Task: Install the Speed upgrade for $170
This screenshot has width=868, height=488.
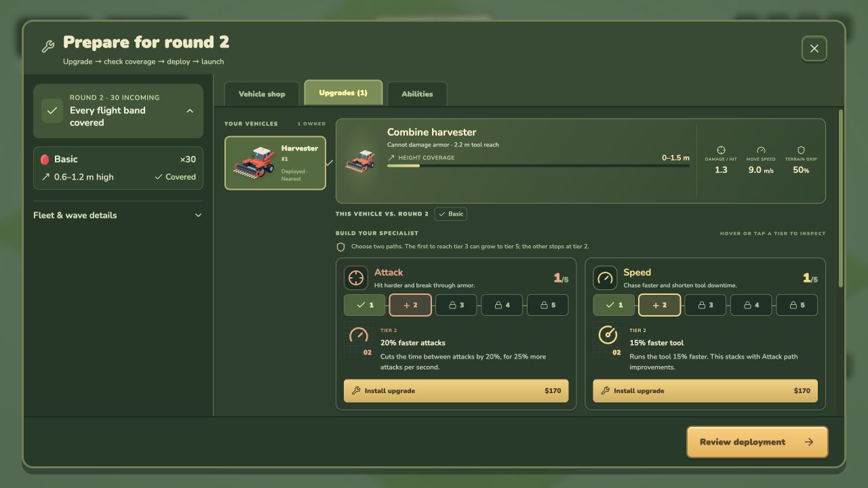Action: [705, 391]
